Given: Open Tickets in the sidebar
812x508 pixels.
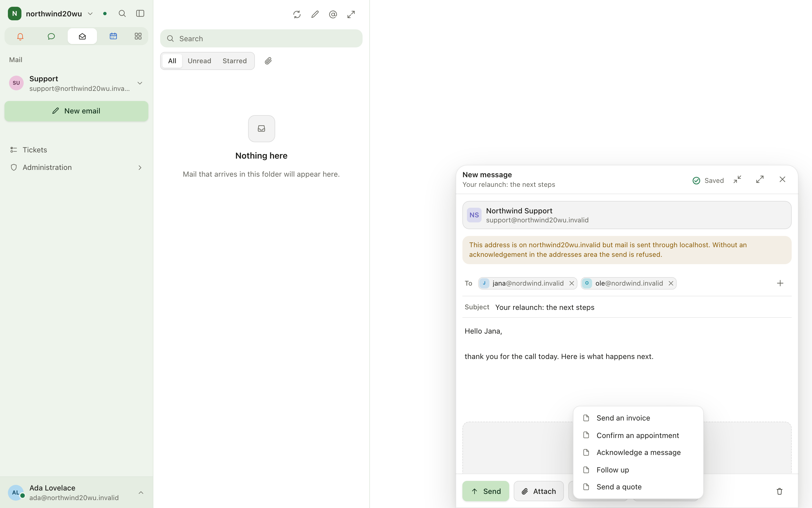Looking at the screenshot, I should pos(76,150).
